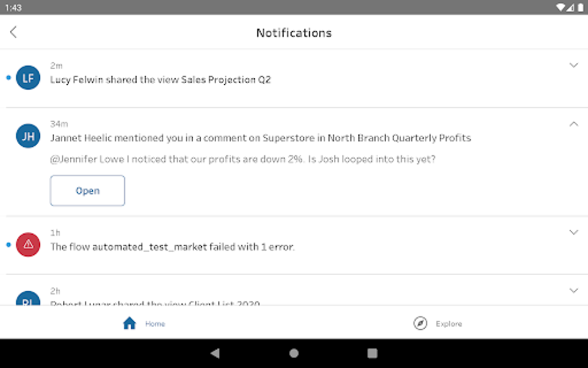Select the Home icon in bottom navigation
Screen dimensions: 588x368
coord(129,323)
